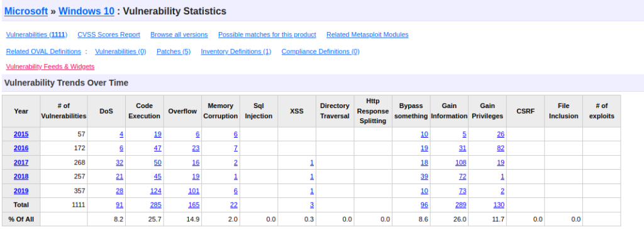Open 2017 Gain Information count 108

pyautogui.click(x=461, y=162)
